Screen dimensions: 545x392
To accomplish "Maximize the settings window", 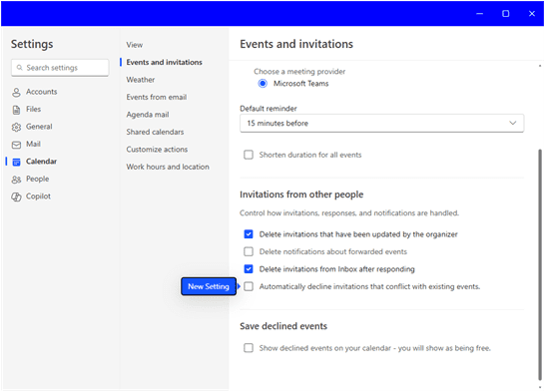I will [506, 14].
